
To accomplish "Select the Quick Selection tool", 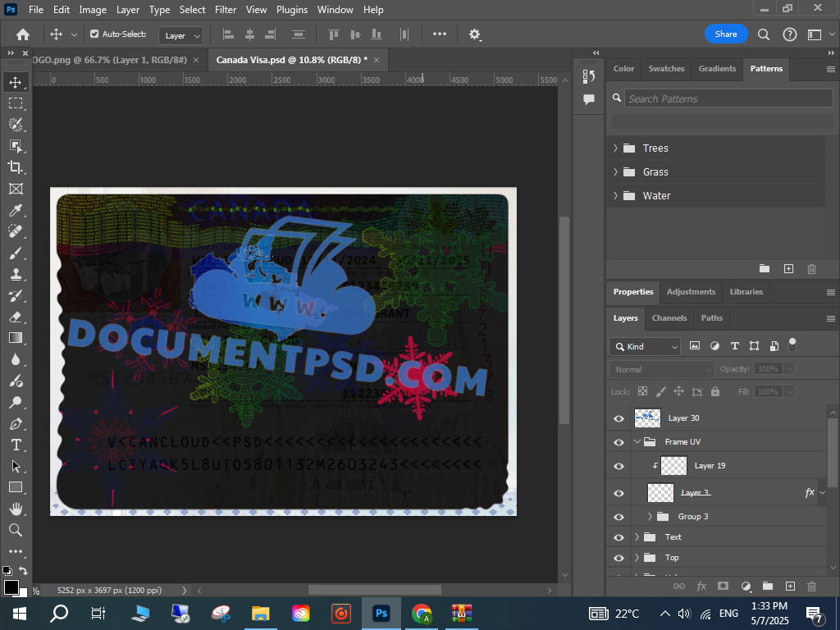I will click(x=16, y=125).
